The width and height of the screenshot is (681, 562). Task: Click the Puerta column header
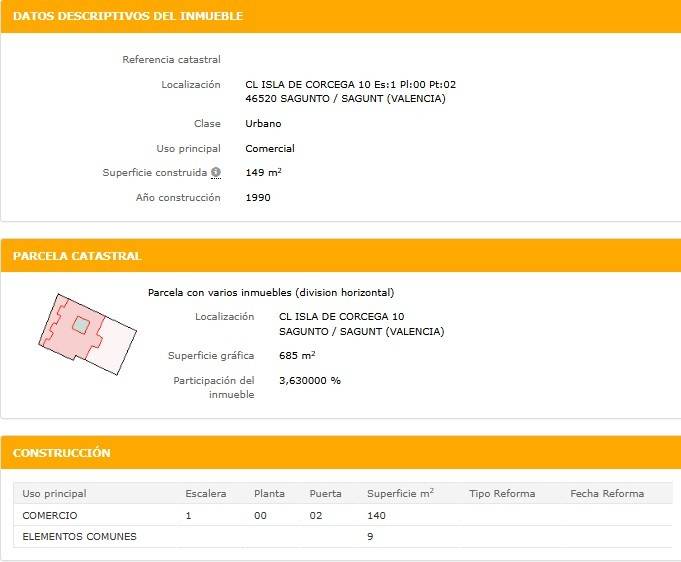coord(325,493)
